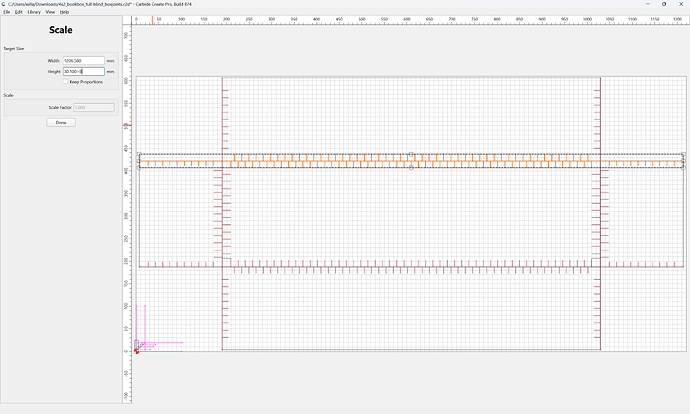The image size is (690, 414).
Task: Open the Help menu
Action: pos(64,12)
